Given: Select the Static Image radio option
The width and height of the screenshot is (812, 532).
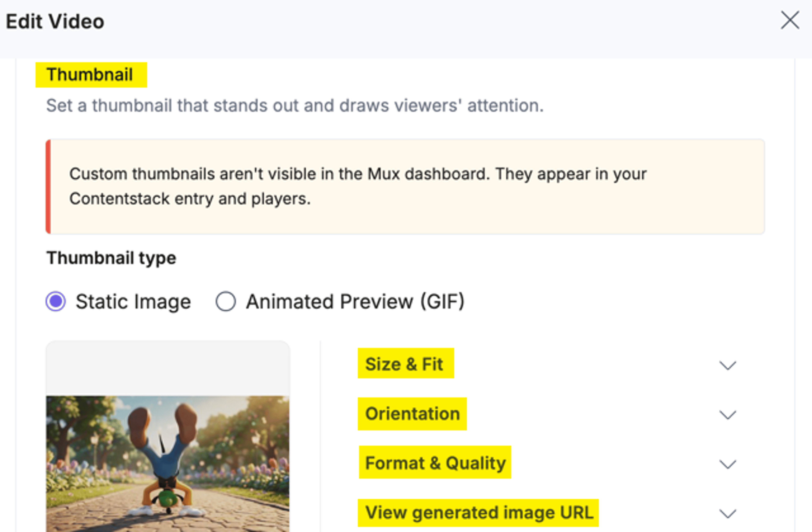Looking at the screenshot, I should coord(56,302).
